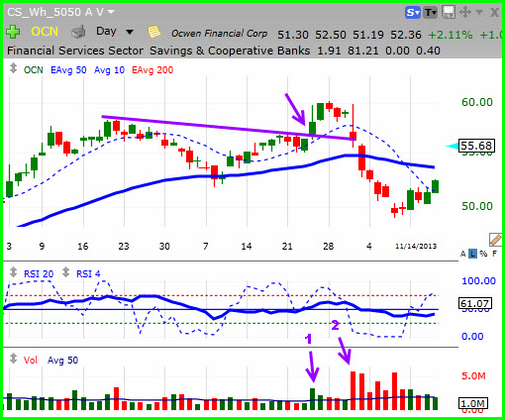
Task: Click the pencil drawing tools icon
Action: [496, 240]
